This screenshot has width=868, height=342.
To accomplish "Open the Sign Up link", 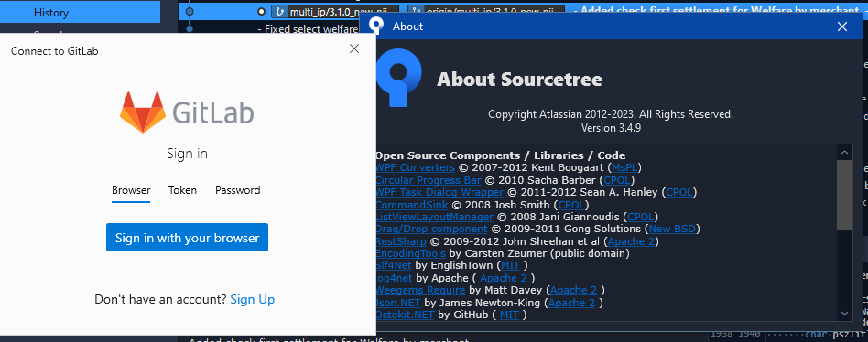I will (253, 299).
